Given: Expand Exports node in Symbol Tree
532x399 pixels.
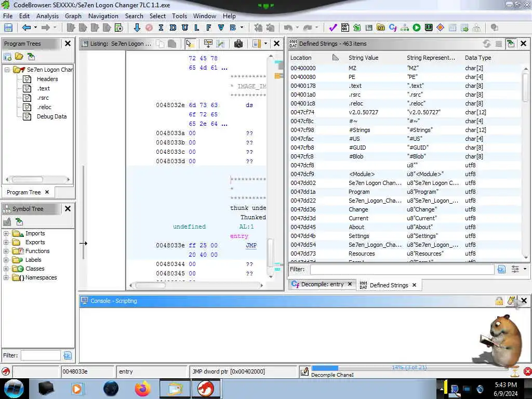Looking at the screenshot, I should tap(6, 242).
